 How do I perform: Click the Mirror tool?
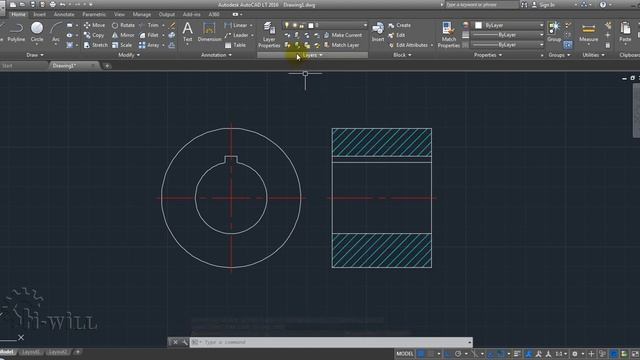123,35
